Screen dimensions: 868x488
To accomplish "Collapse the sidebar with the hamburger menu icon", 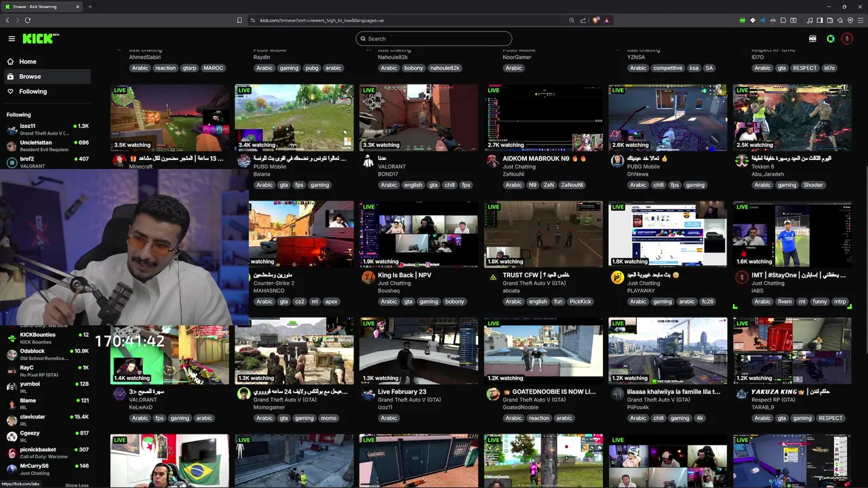I will [x=12, y=39].
